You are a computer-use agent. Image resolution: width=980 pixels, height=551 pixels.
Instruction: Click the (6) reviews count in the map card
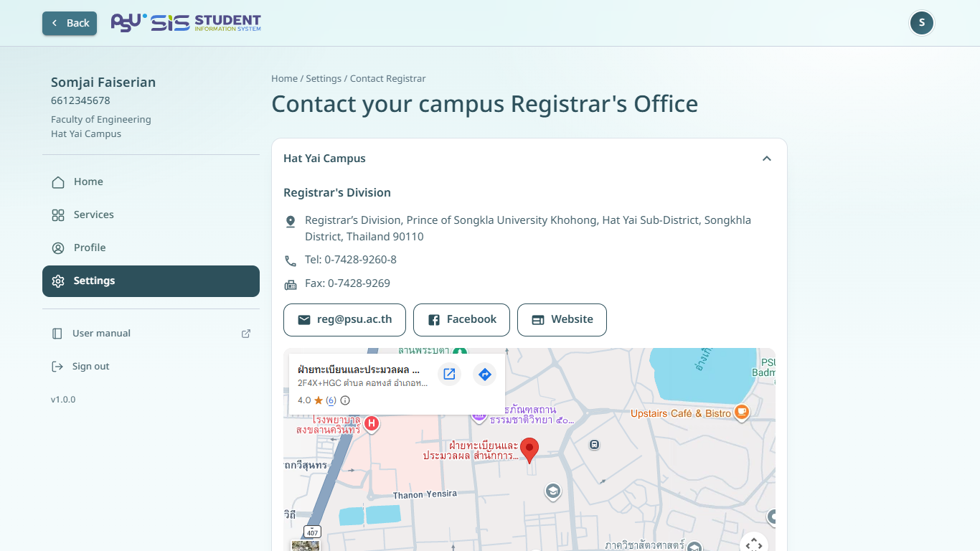click(x=331, y=400)
